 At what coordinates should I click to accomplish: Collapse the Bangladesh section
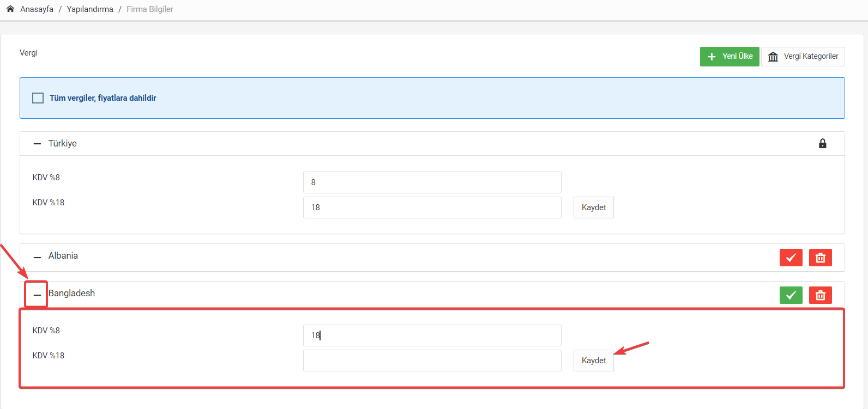point(37,295)
